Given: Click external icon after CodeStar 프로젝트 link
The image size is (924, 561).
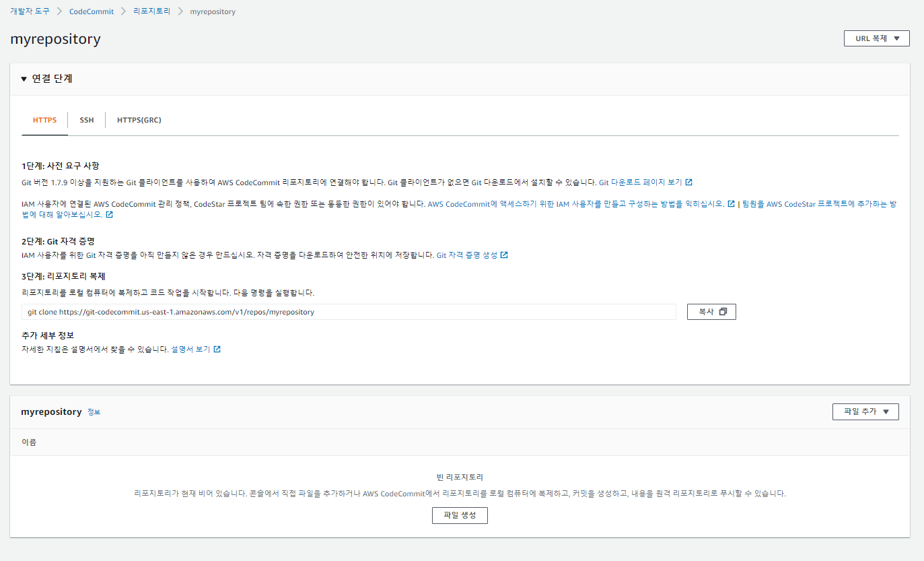Looking at the screenshot, I should tap(109, 215).
